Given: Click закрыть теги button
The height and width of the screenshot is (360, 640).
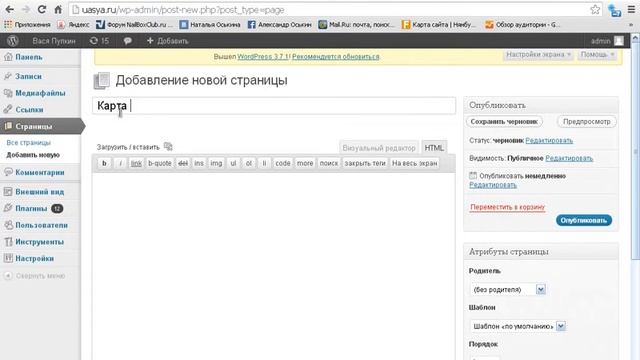Looking at the screenshot, I should (365, 163).
